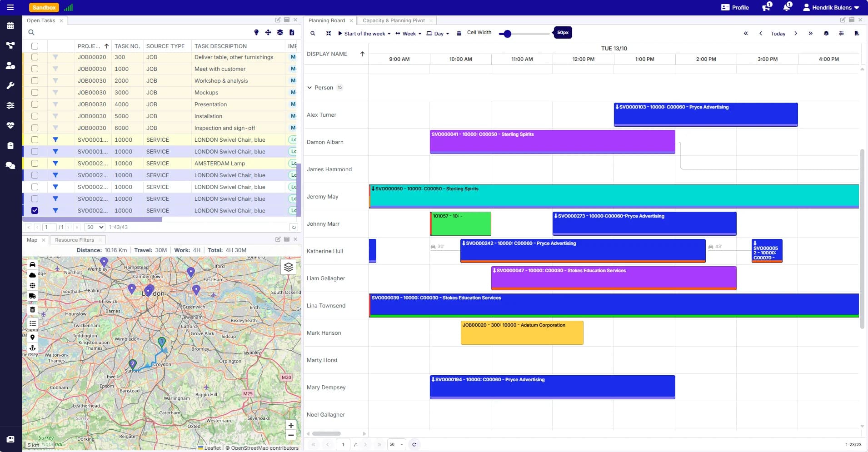Select the Mockups task checkbox

click(x=35, y=93)
